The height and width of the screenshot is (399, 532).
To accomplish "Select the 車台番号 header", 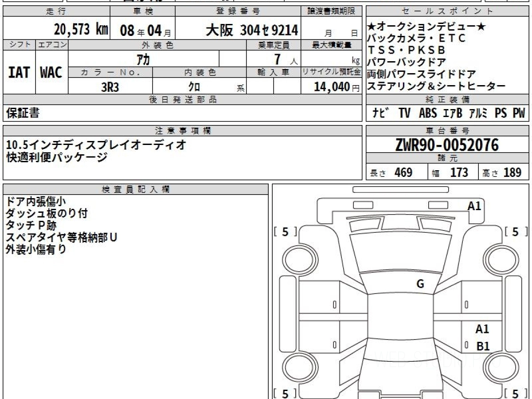I will [447, 131].
